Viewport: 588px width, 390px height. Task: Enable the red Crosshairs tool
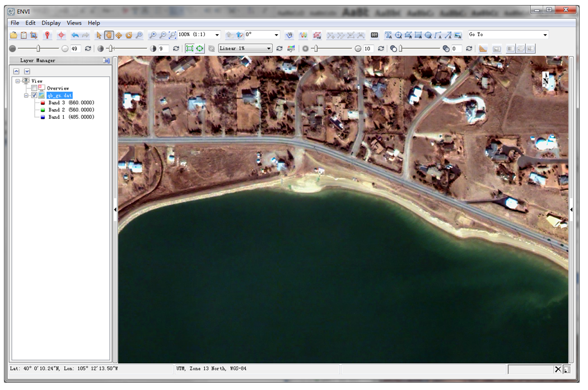(x=61, y=35)
